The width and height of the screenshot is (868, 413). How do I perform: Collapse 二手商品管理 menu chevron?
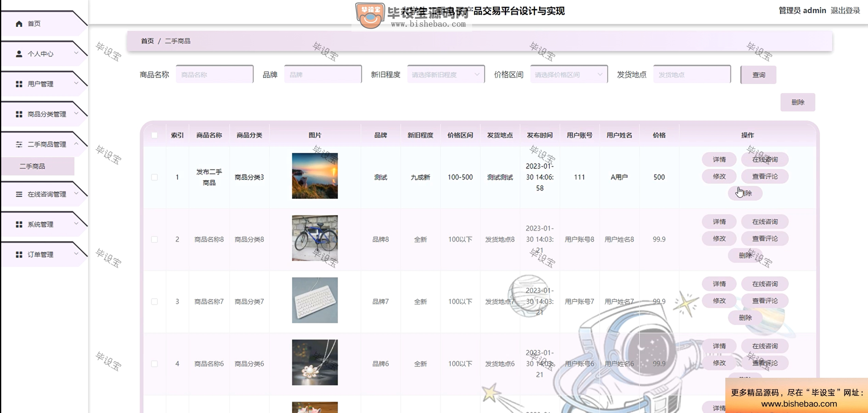(x=77, y=144)
